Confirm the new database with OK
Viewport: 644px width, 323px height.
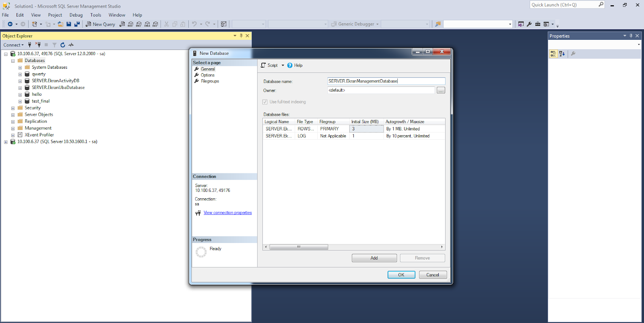[401, 275]
